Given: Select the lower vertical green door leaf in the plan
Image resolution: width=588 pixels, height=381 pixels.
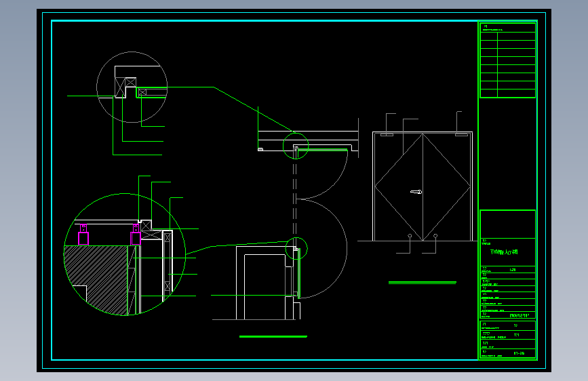Looking at the screenshot, I should click(299, 273).
